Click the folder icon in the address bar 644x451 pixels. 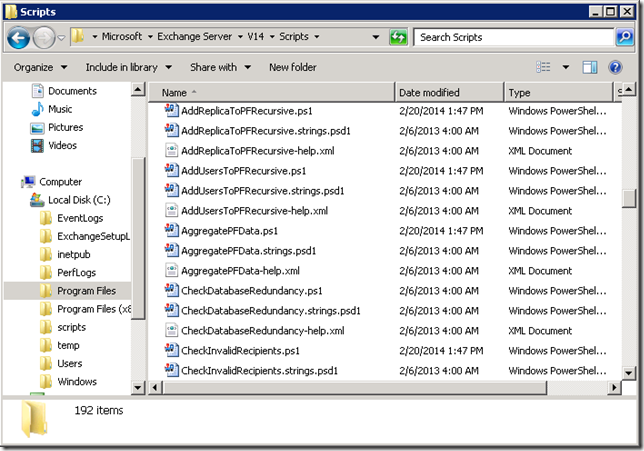(78, 36)
